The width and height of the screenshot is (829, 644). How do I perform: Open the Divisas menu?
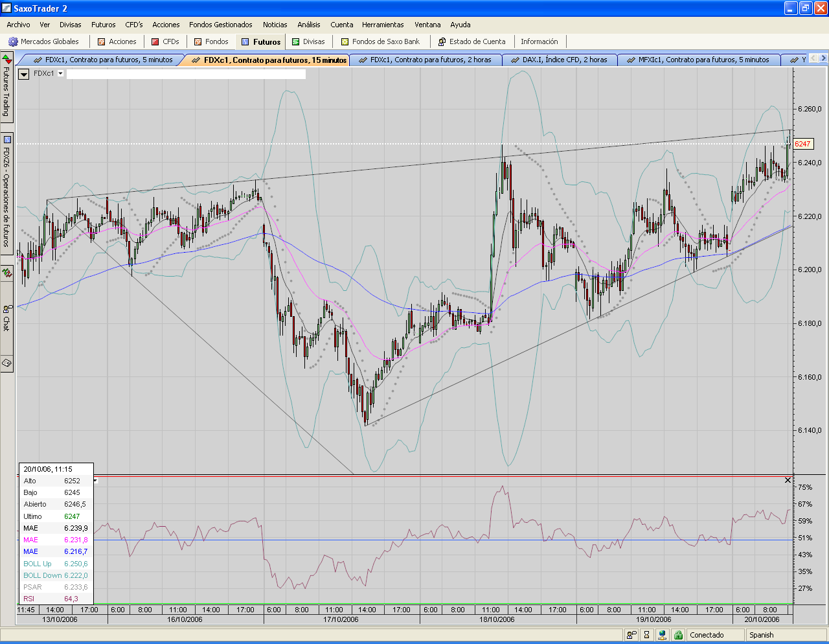tap(71, 25)
